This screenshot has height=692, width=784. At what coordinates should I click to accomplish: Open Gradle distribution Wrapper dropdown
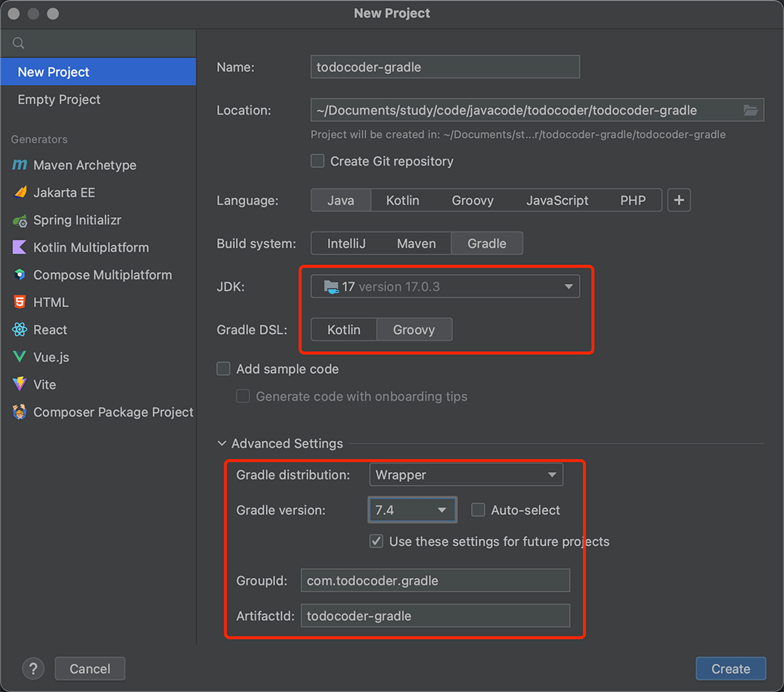(x=466, y=474)
